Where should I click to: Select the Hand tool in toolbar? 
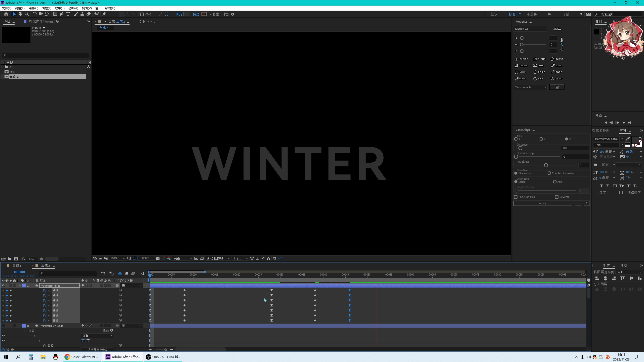(20, 14)
